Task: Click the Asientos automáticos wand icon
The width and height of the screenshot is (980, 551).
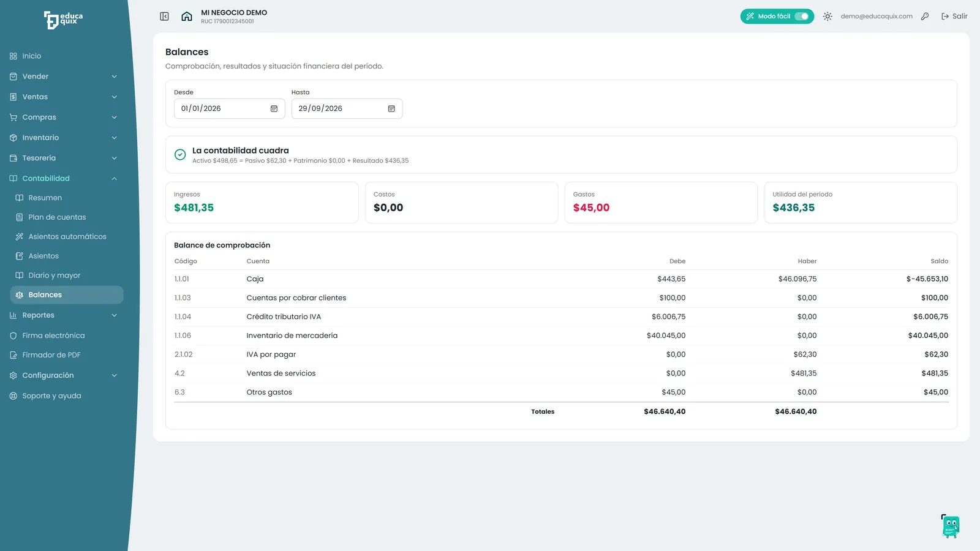Action: (20, 237)
